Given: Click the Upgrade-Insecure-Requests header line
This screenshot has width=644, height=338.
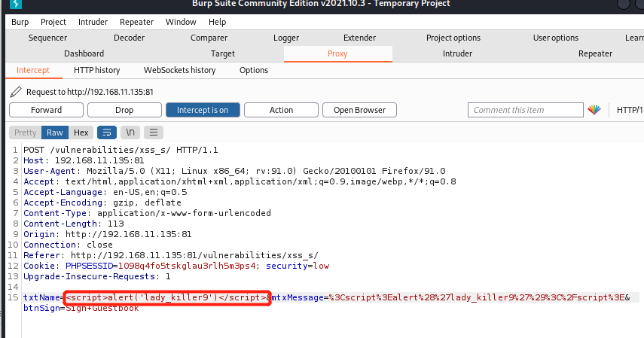Looking at the screenshot, I should (97, 276).
